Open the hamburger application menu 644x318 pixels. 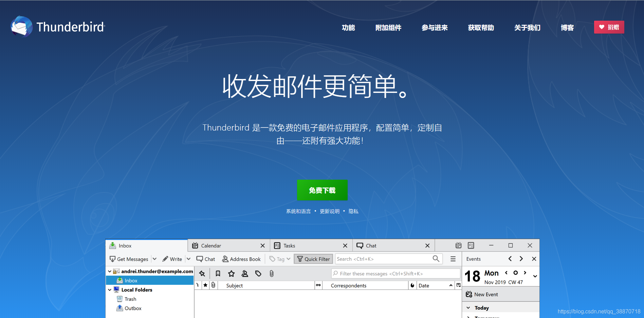coord(453,259)
